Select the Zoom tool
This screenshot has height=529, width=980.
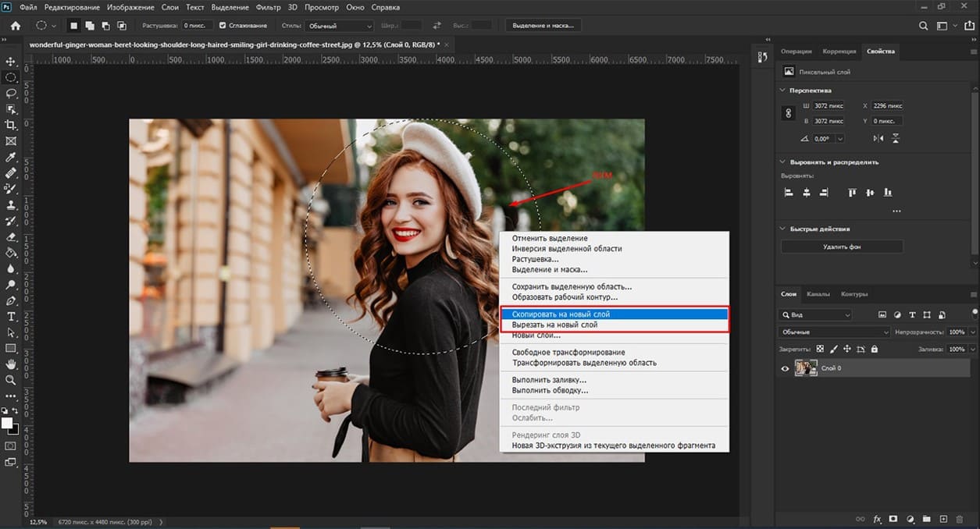tap(11, 380)
